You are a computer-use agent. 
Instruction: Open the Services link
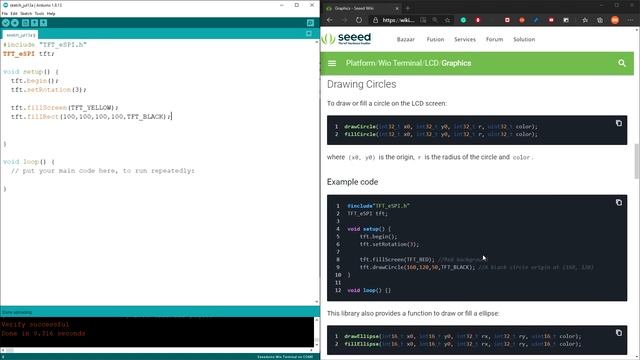tap(465, 40)
